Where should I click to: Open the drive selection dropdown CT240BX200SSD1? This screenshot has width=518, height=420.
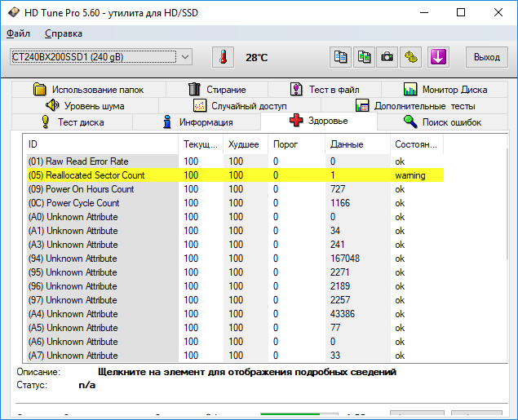(100, 57)
